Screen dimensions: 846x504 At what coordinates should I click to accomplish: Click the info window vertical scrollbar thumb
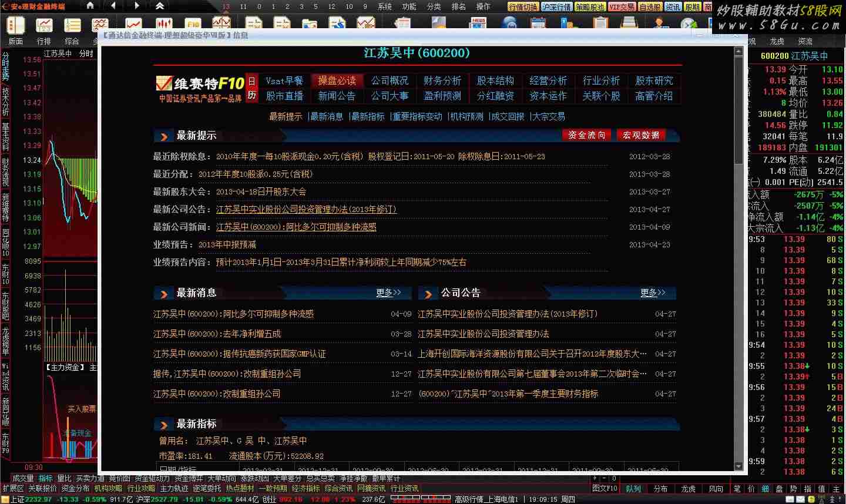click(x=739, y=111)
